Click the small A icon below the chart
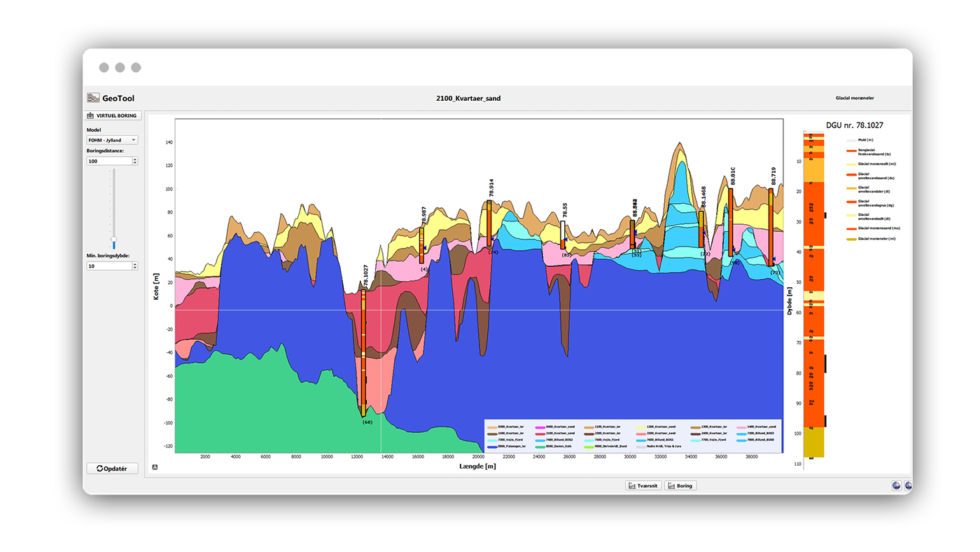This screenshot has width=980, height=552. click(x=155, y=468)
